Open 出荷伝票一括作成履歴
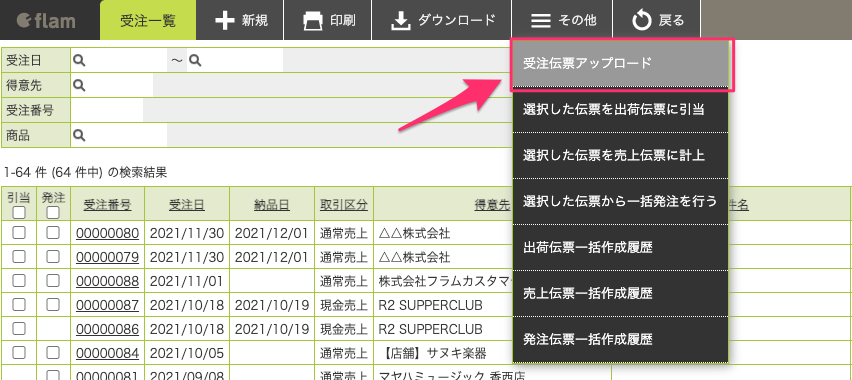Viewport: 852px width, 380px height. point(620,247)
